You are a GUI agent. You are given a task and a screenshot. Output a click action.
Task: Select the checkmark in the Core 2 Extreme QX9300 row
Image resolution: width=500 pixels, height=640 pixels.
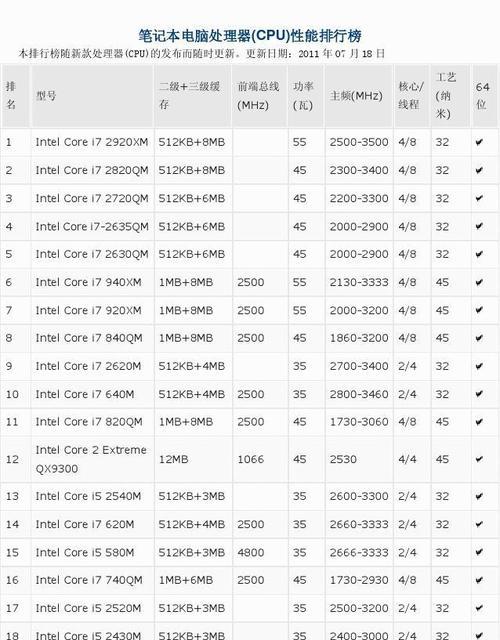479,459
